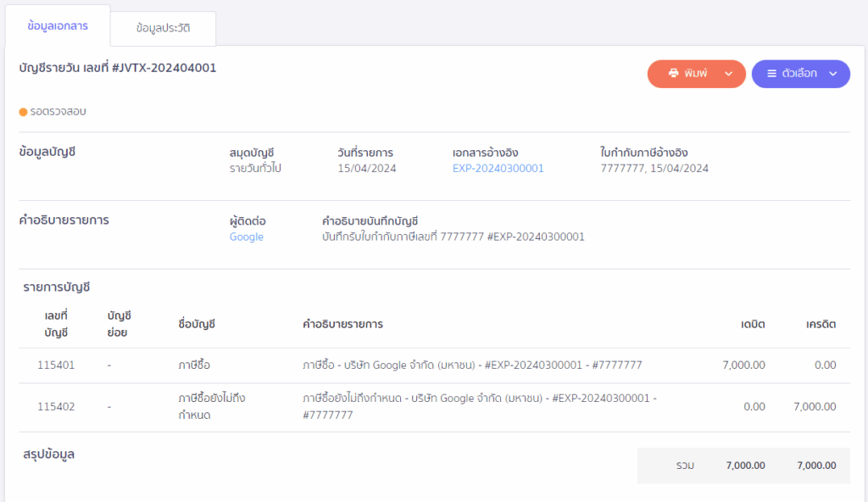The width and height of the screenshot is (868, 502).
Task: Click the คำอธิบายรายการ column header in table
Action: coord(342,324)
